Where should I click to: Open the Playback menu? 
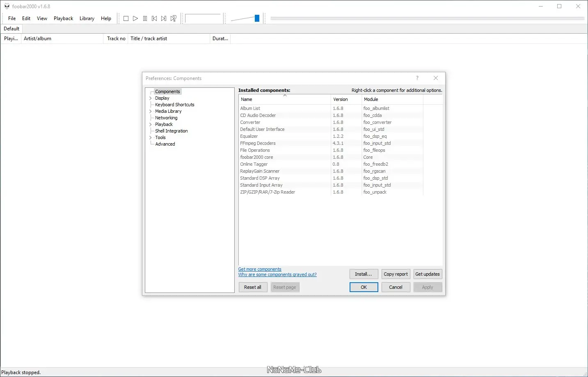[63, 18]
